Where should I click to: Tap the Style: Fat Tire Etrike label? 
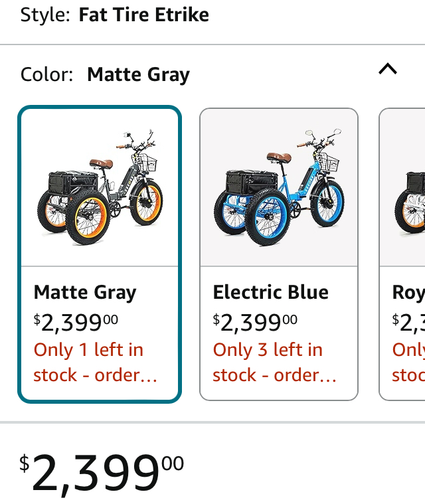tap(115, 15)
